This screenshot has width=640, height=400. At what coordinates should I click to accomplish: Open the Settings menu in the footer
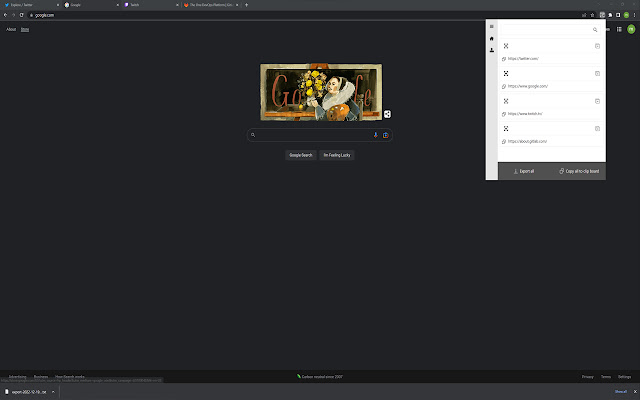pyautogui.click(x=624, y=377)
